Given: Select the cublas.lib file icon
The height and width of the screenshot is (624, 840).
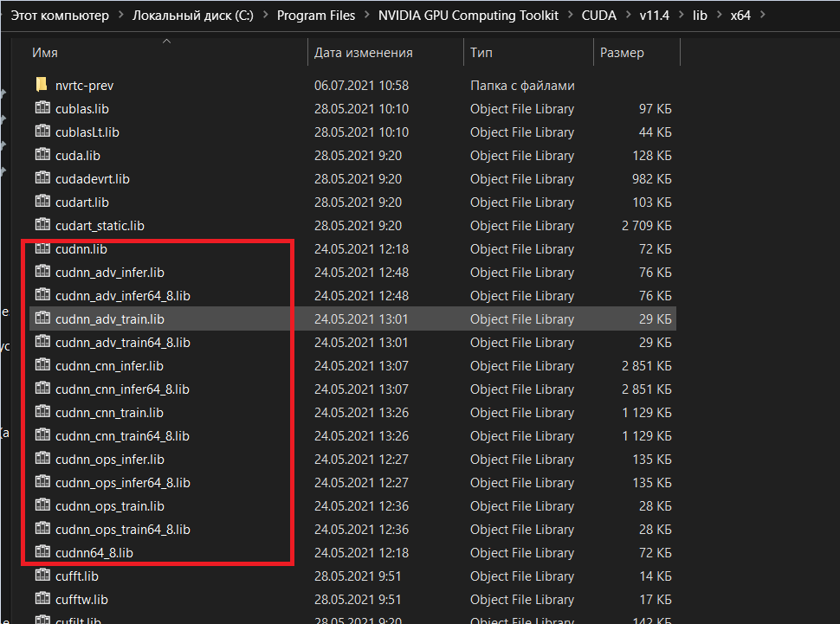Looking at the screenshot, I should [x=42, y=109].
